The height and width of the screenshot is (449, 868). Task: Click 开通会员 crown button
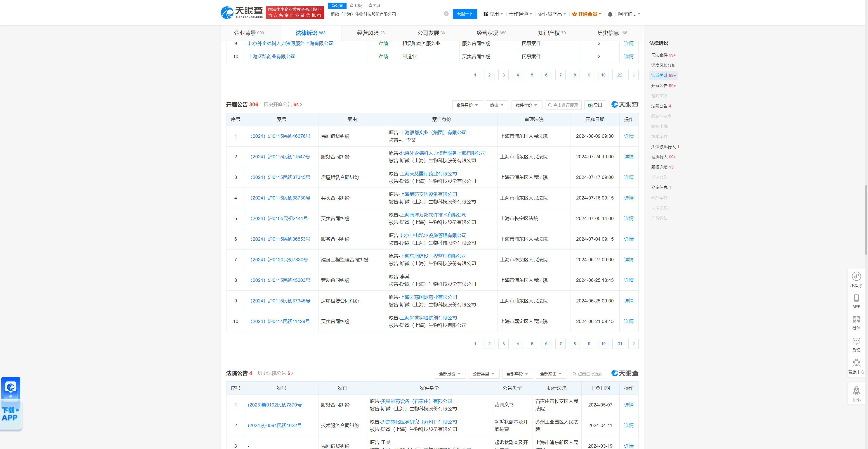(587, 14)
